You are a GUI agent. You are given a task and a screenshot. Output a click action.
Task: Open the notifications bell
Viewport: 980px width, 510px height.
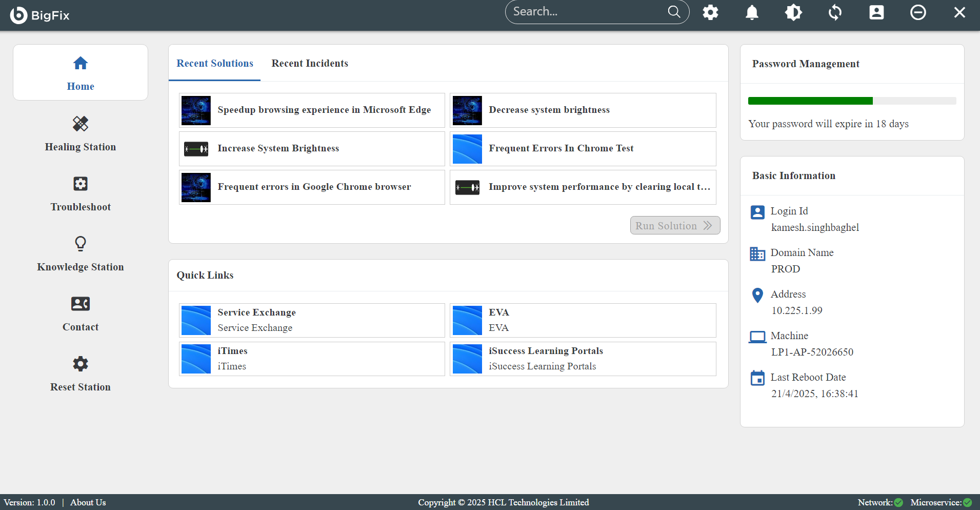pyautogui.click(x=752, y=12)
